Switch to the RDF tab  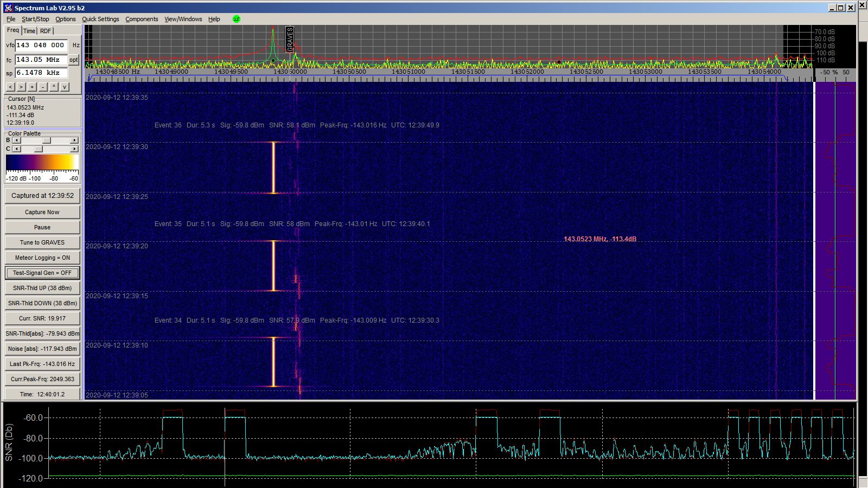coord(46,31)
